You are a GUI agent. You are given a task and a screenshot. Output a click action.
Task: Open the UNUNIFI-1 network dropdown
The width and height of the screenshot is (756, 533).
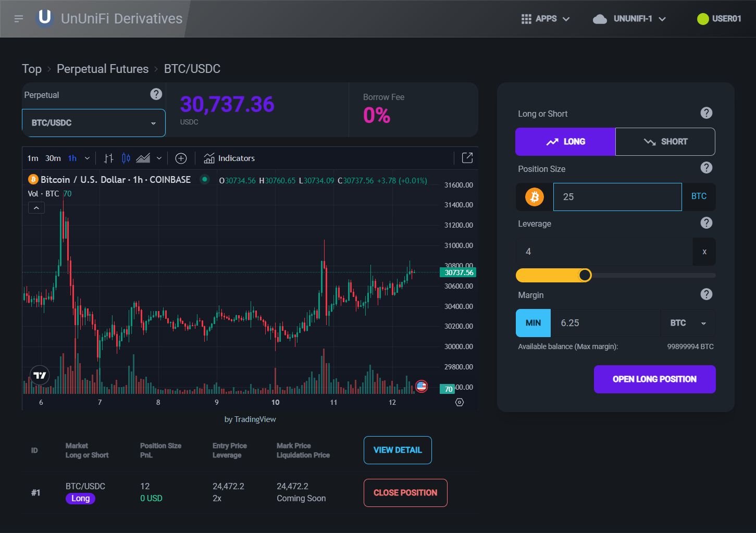(x=629, y=19)
